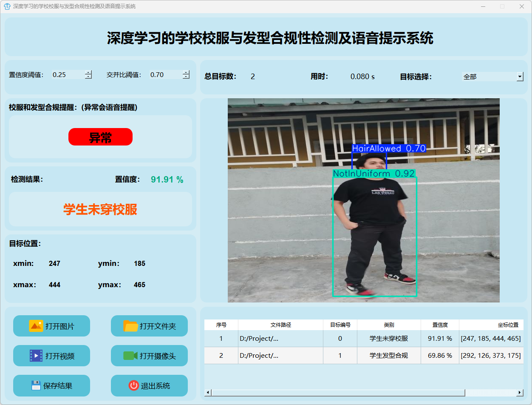Click the 交并比阈值 input showing 0.70
This screenshot has width=532, height=405.
point(166,74)
